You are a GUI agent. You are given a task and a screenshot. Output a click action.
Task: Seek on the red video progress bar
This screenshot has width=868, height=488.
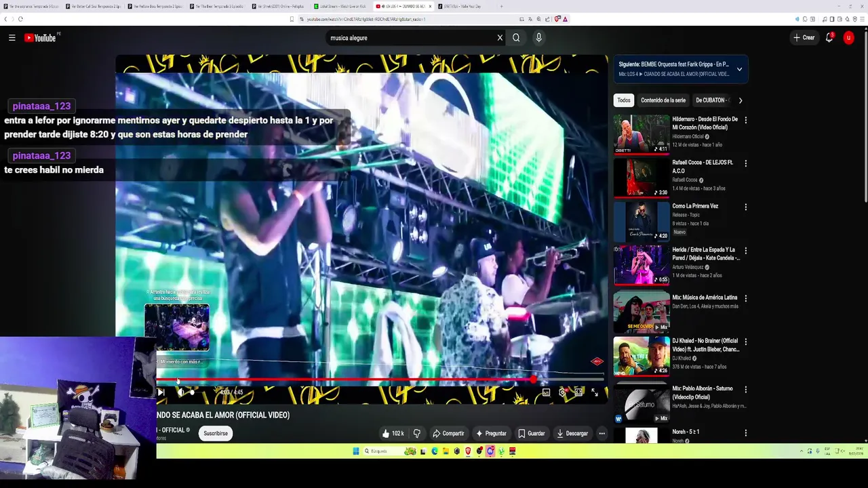click(x=380, y=380)
